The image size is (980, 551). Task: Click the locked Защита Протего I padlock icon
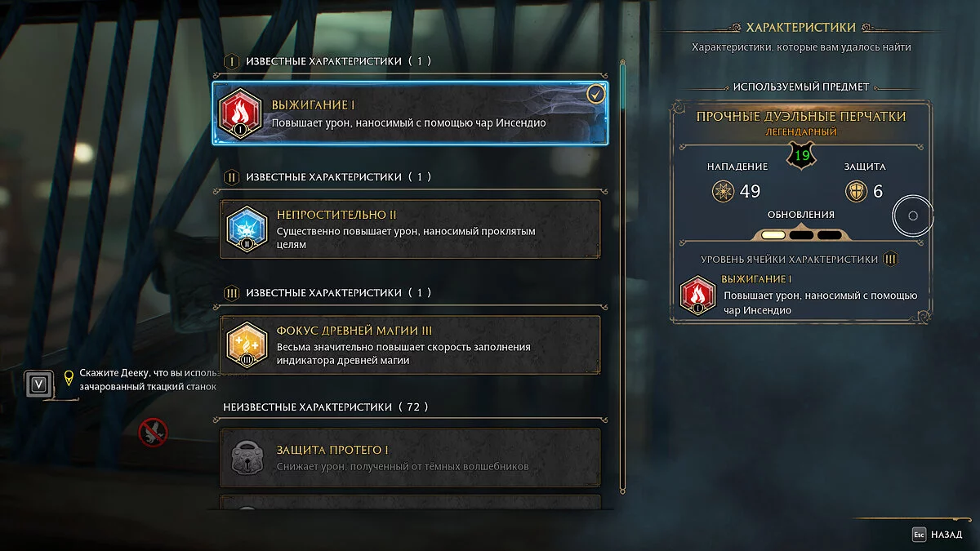click(x=247, y=458)
